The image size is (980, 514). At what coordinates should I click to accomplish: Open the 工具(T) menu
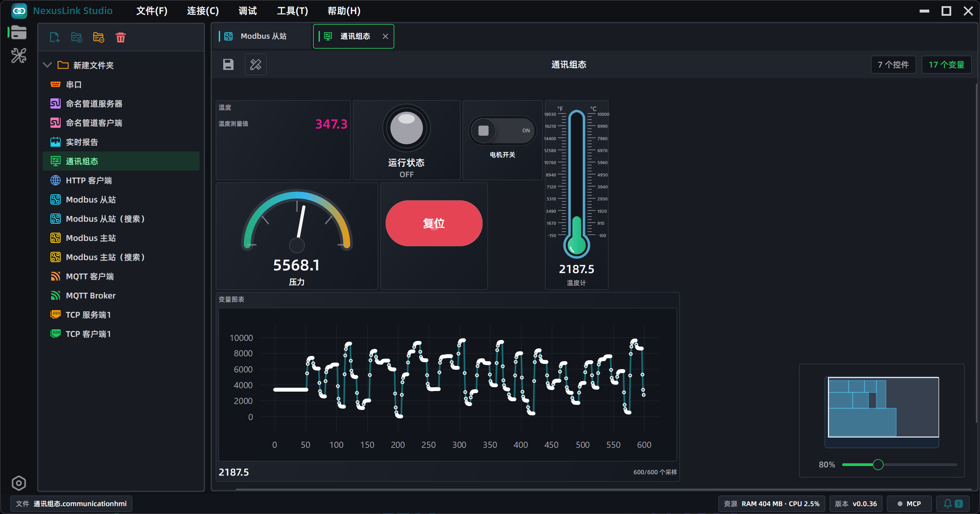point(292,11)
